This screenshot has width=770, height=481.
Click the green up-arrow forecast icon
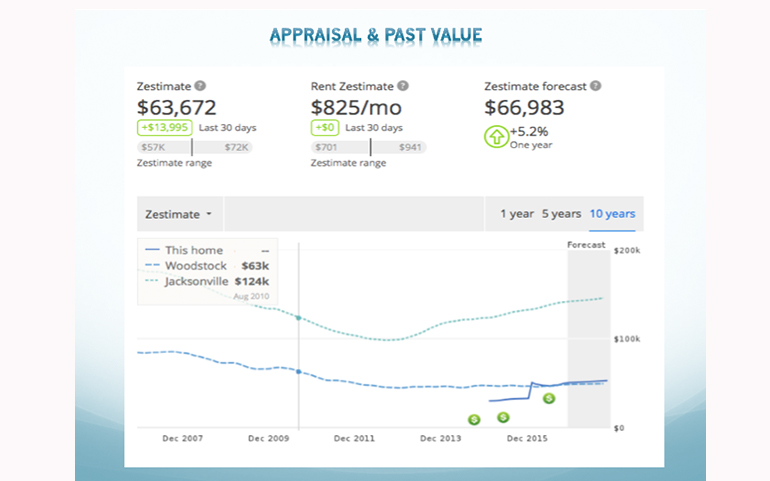pos(495,136)
